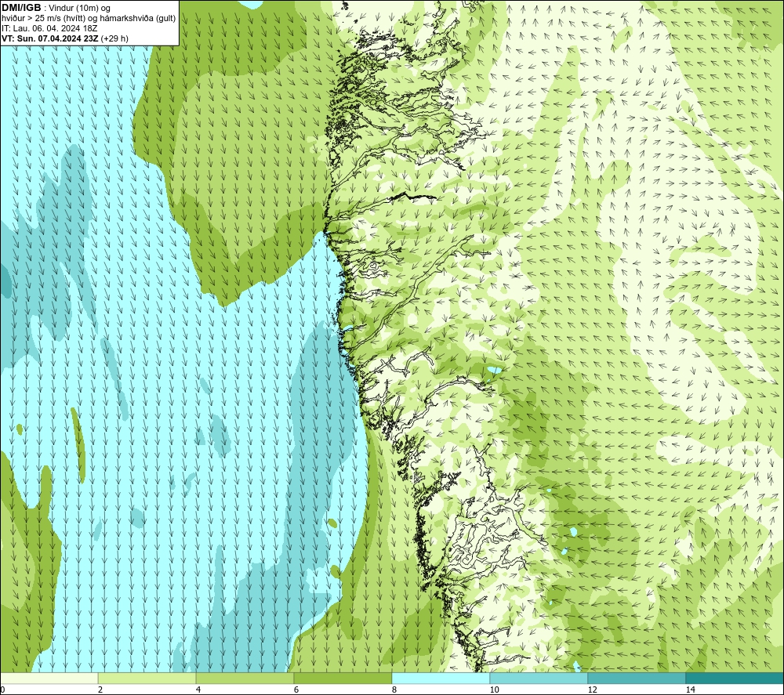This screenshot has height=695, width=784.
Task: Click the '6' label on the color scale
Action: 296,690
